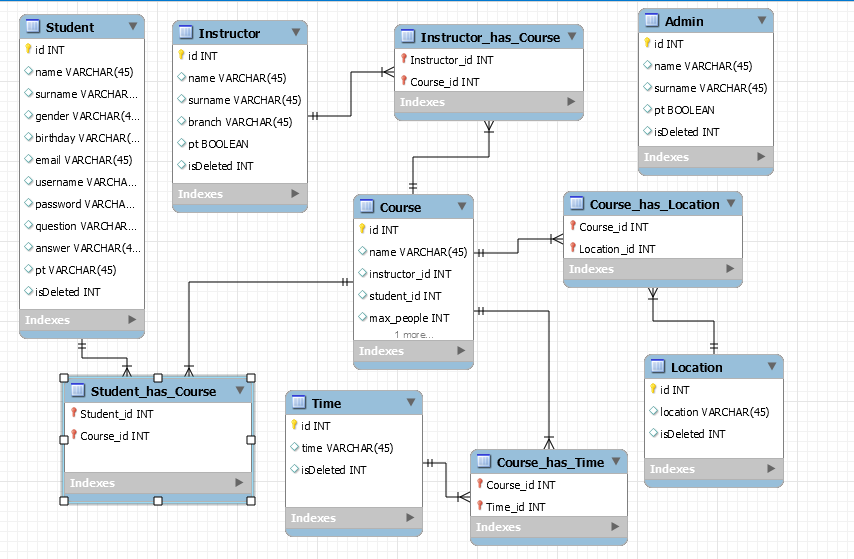Click the Admin table header icon
This screenshot has width=854, height=559.
(x=652, y=20)
